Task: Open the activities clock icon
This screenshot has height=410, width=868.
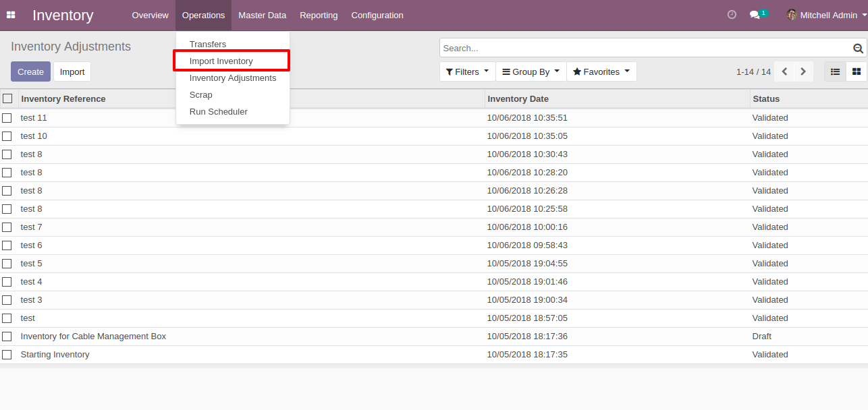Action: tap(732, 15)
